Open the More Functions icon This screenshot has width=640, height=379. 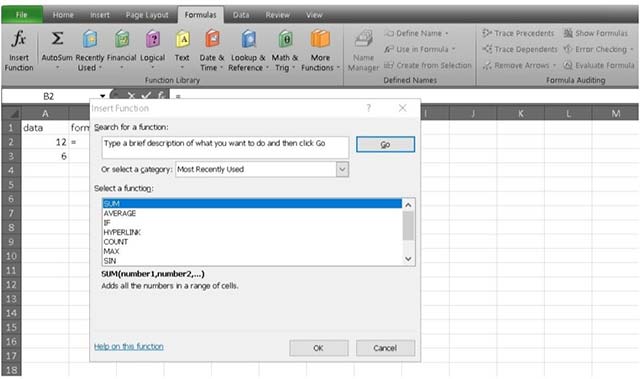[x=320, y=39]
